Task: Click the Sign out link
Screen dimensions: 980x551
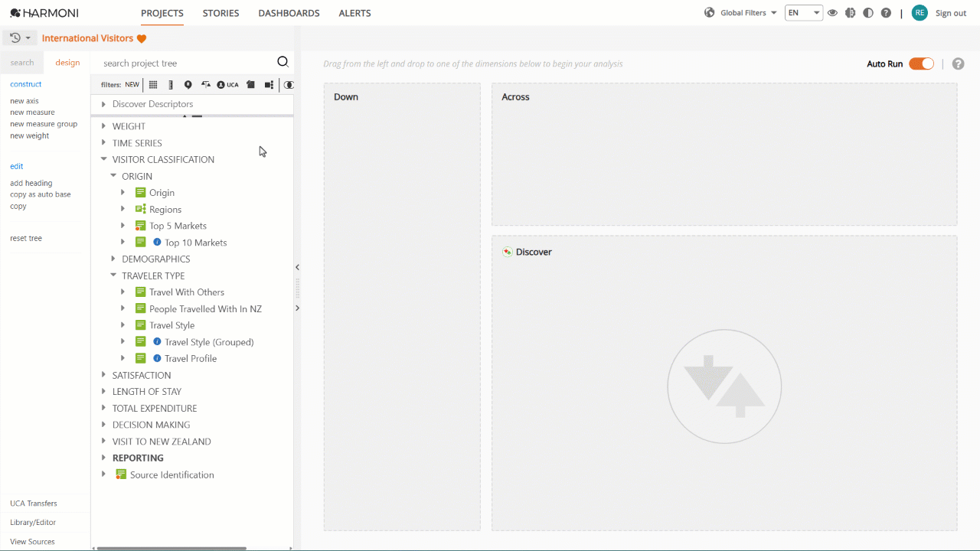Action: 951,13
